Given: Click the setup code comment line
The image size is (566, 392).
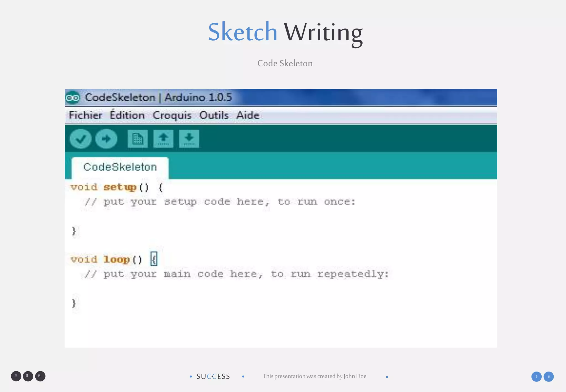Looking at the screenshot, I should 220,202.
